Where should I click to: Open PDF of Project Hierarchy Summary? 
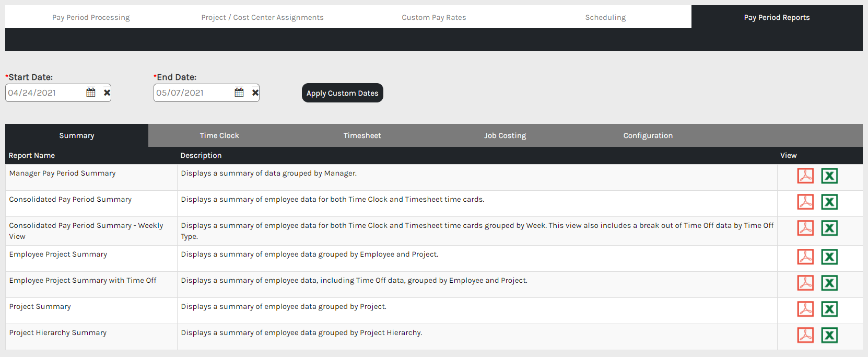pos(805,335)
